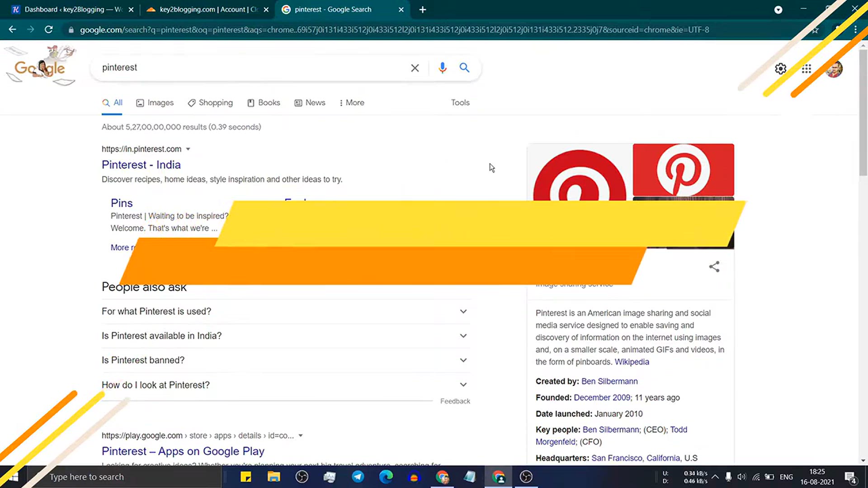This screenshot has height=488, width=868.
Task: Switch to Images results tab
Action: coord(155,103)
